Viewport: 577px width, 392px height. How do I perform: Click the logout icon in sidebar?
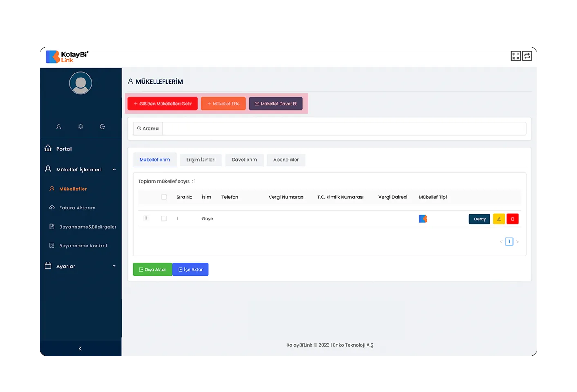point(102,127)
